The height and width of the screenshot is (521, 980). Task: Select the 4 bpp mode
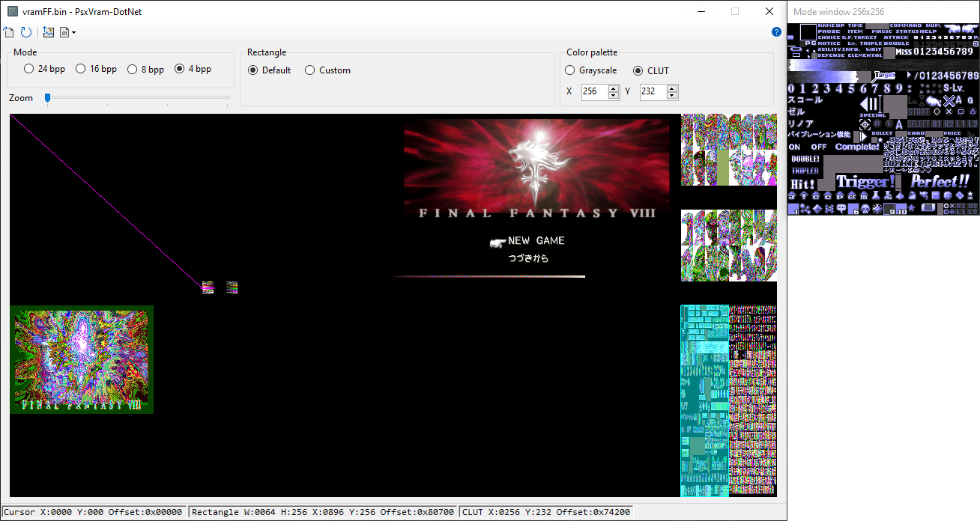click(x=193, y=69)
